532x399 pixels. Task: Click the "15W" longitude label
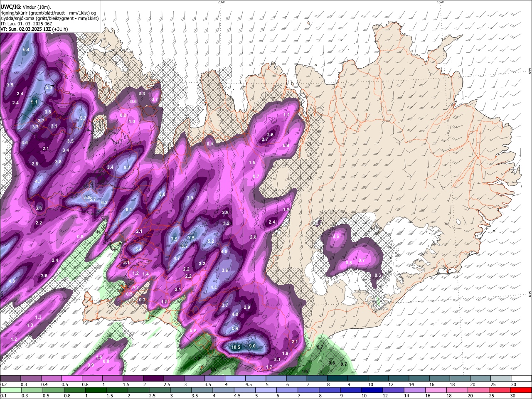coord(440,2)
